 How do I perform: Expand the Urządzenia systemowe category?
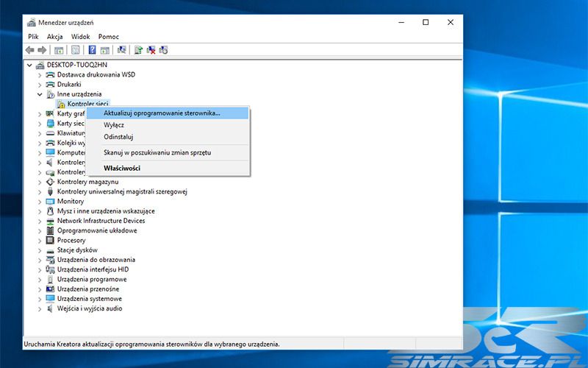(40, 299)
